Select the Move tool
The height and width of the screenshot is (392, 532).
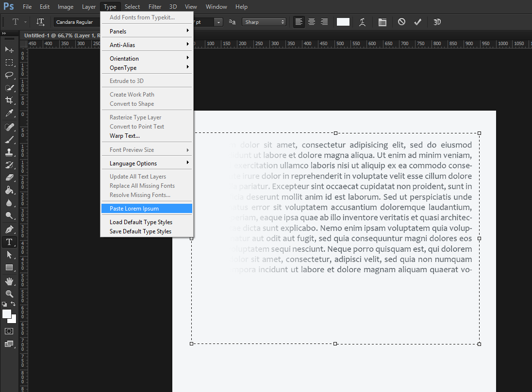pos(9,49)
